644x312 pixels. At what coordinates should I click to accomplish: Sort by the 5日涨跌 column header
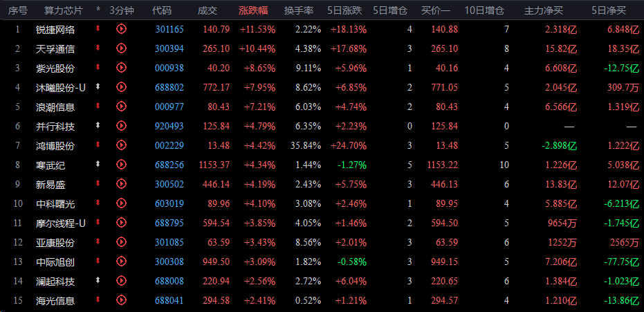(x=345, y=10)
